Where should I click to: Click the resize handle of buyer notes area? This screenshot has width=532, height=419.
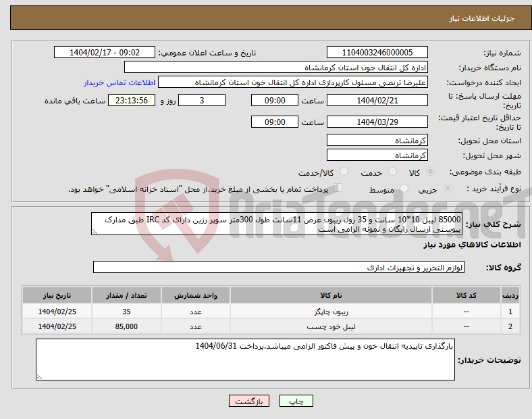click(x=39, y=376)
